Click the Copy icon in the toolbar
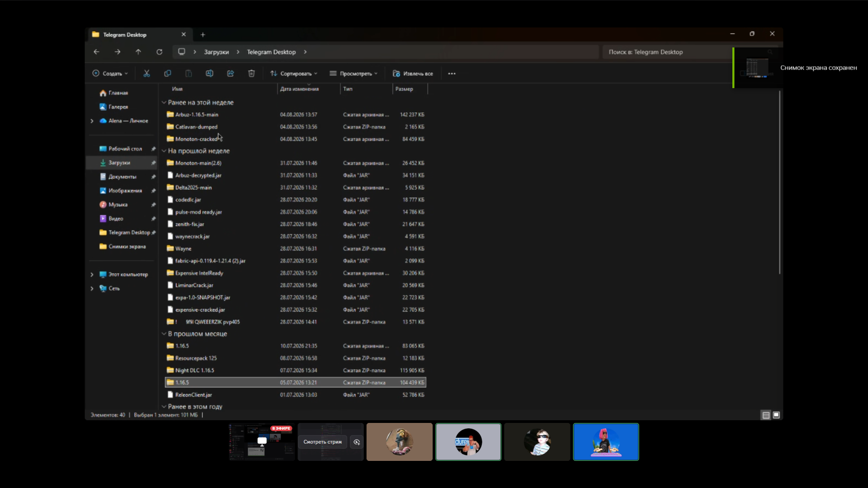Image resolution: width=868 pixels, height=488 pixels. 168,73
